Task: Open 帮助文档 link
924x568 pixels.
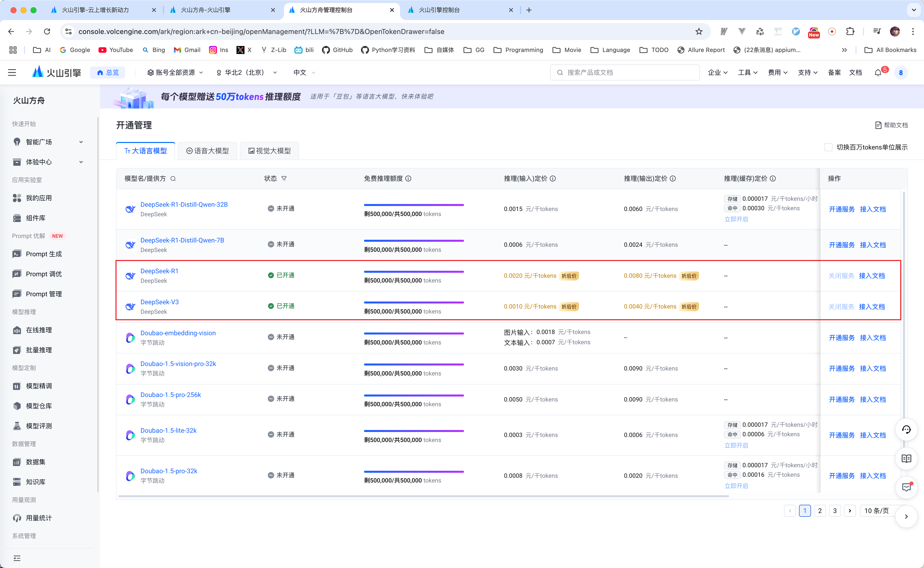Action: [x=891, y=125]
